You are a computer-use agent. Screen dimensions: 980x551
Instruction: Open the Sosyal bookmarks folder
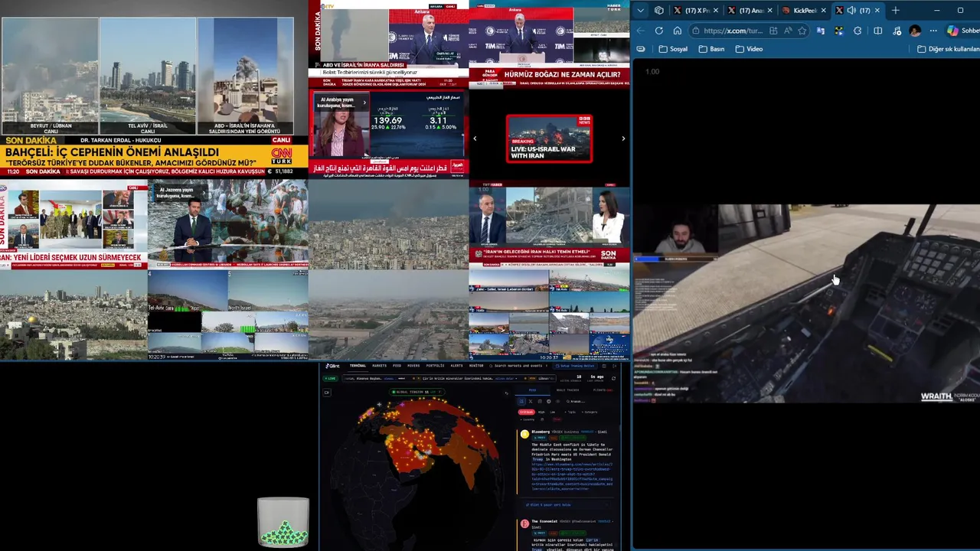pyautogui.click(x=673, y=49)
